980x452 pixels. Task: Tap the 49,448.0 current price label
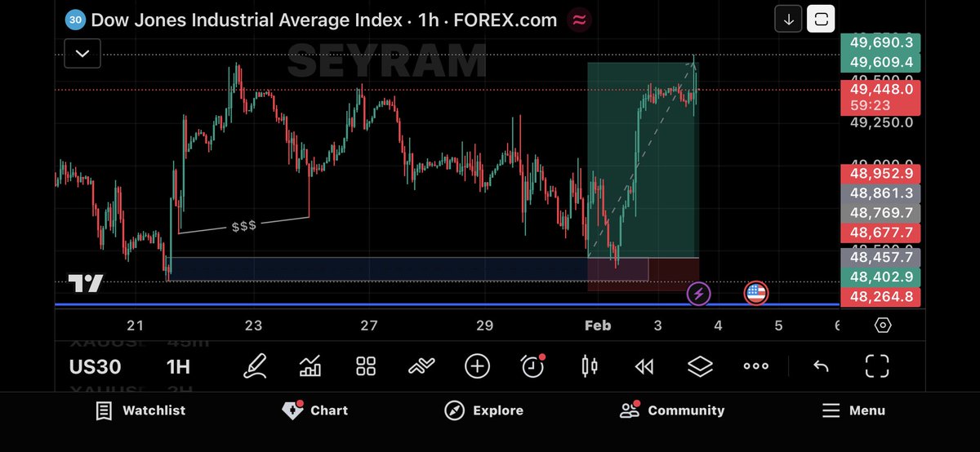tap(880, 96)
